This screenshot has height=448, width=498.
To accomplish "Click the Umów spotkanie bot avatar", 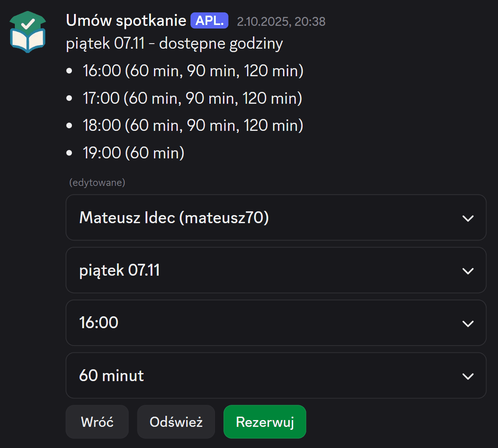I will 28,32.
